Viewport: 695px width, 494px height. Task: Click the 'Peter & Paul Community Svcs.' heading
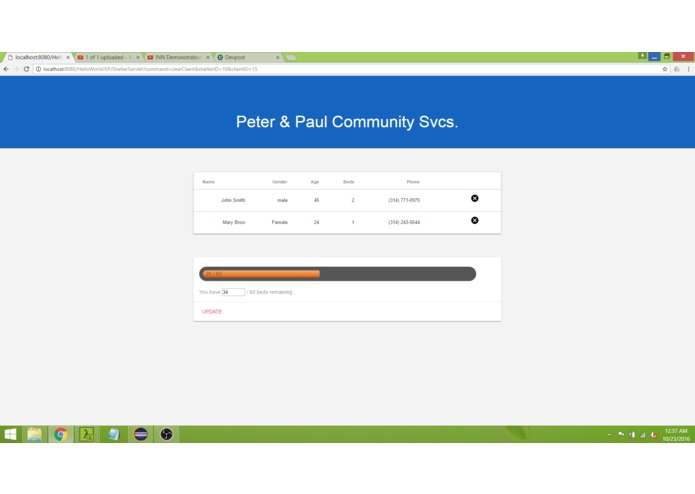[x=347, y=122]
